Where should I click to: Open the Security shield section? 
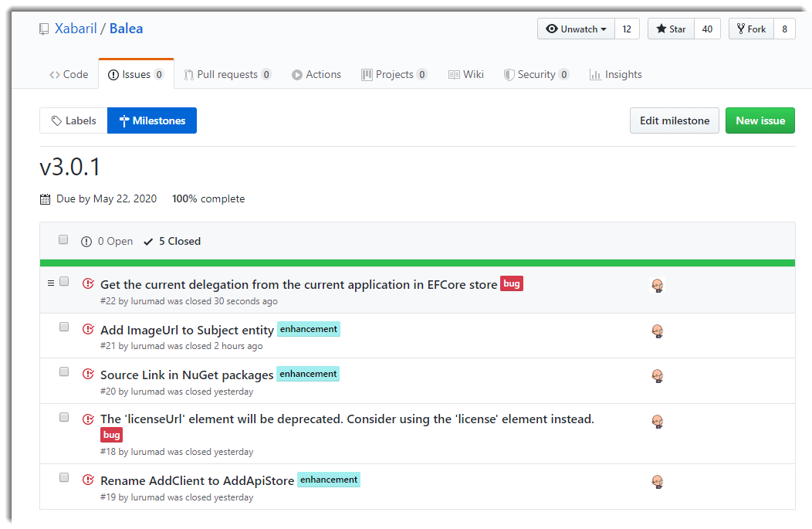click(509, 74)
